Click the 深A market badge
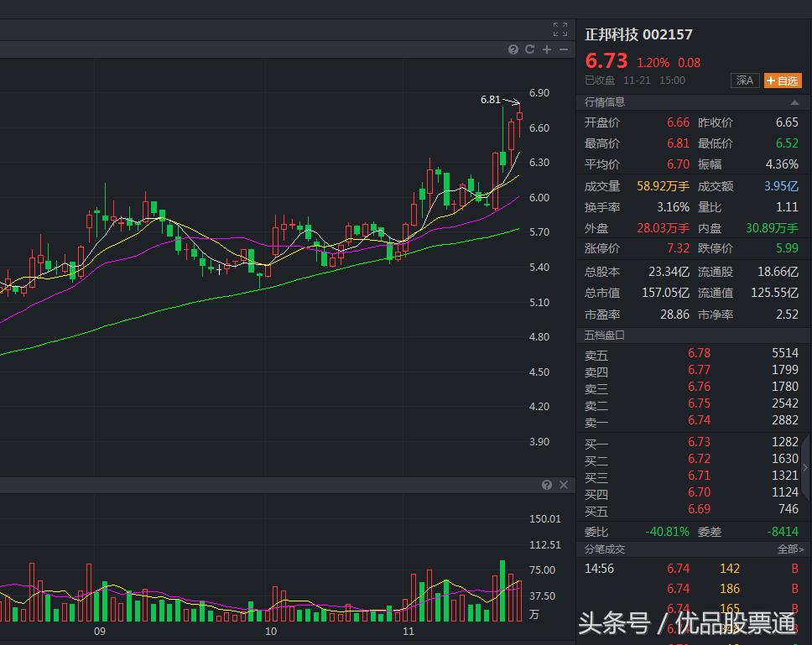812x645 pixels. point(745,81)
